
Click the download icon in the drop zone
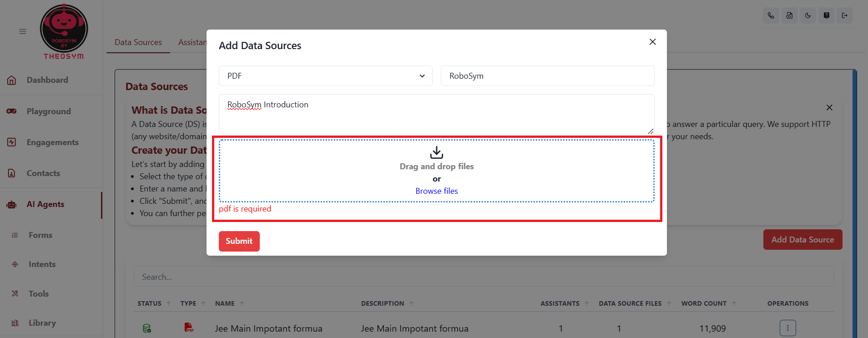coord(437,152)
